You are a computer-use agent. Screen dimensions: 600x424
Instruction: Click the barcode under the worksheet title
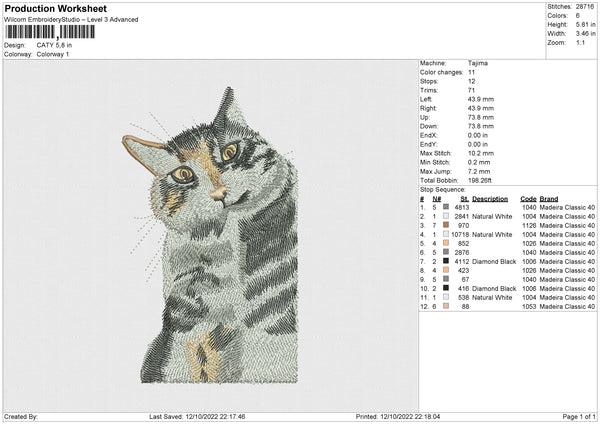pos(50,32)
